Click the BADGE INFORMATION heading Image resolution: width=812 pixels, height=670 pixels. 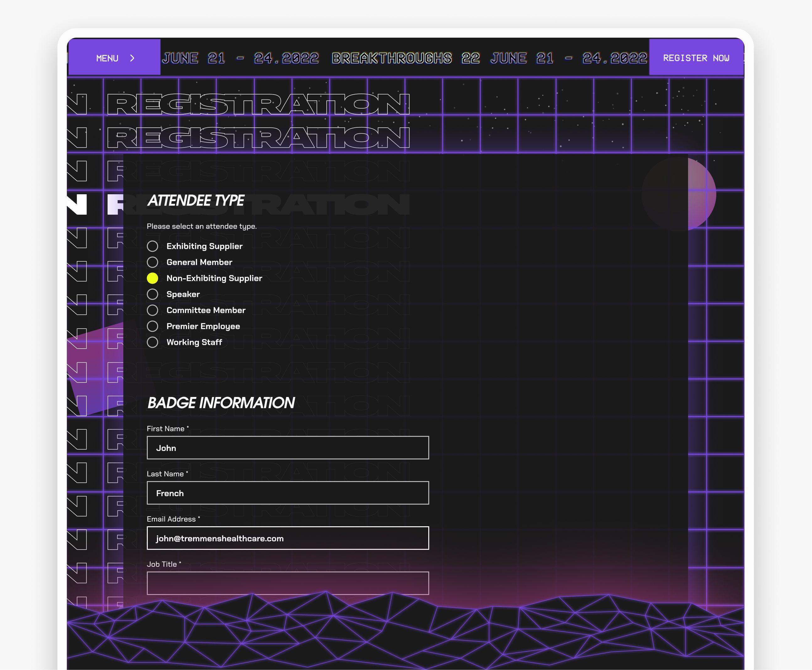point(221,403)
